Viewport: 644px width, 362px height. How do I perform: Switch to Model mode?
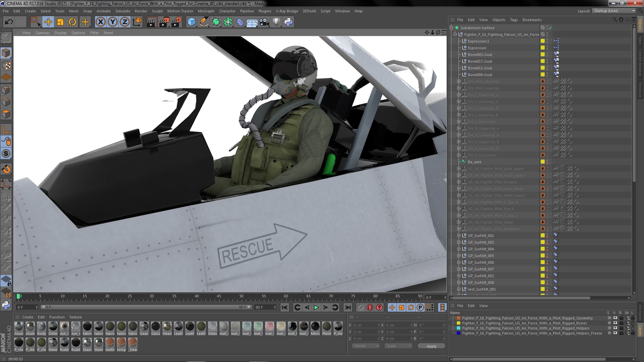pos(6,53)
